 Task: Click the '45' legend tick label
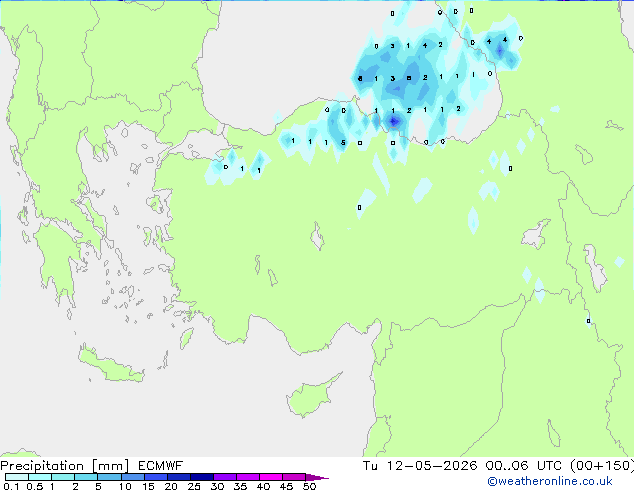[x=286, y=486]
